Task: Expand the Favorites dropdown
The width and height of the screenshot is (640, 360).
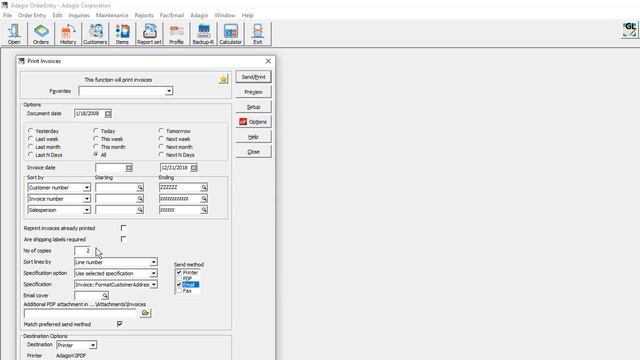Action: coord(169,91)
